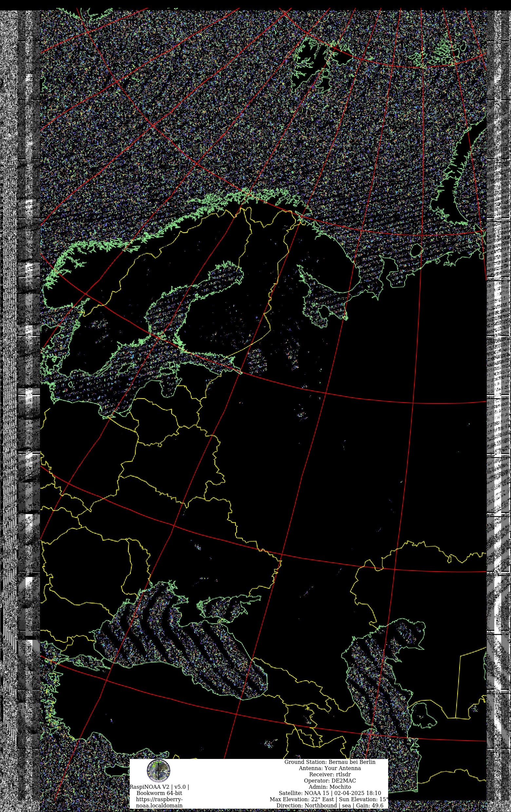This screenshot has height=812, width=511.
Task: Click the 'Receiver: rtlsdr' text
Action: pos(330,775)
